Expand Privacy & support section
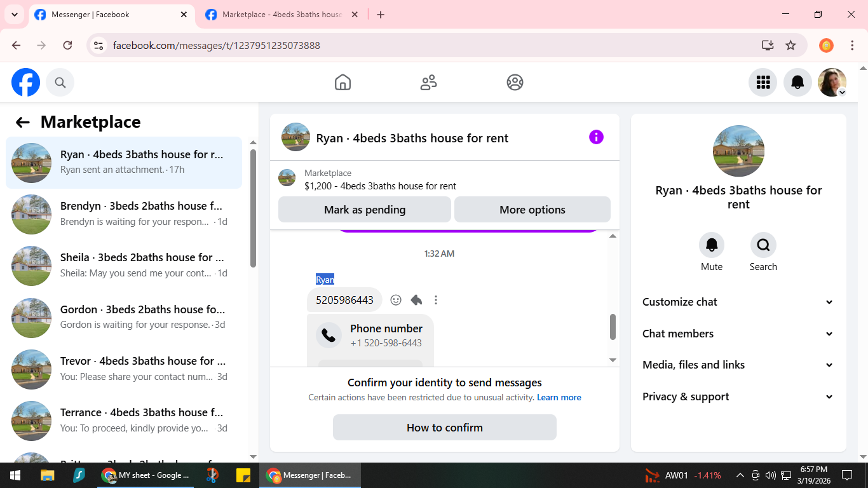 (x=738, y=396)
